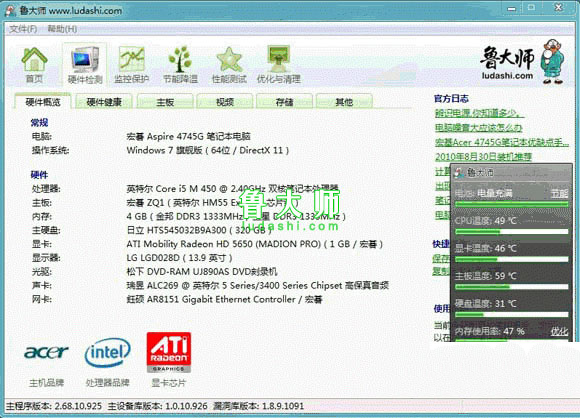
Task: Click the ATI Radeon graphics logo
Action: [169, 352]
